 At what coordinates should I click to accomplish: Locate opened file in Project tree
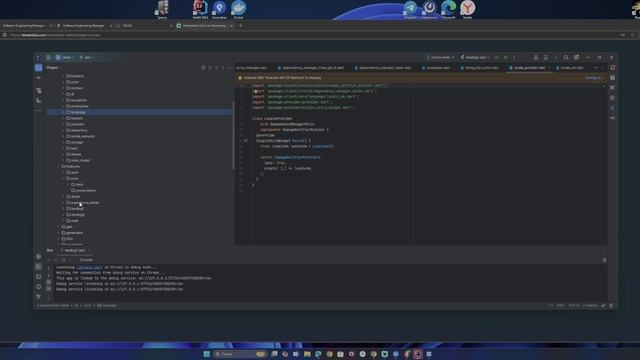click(x=203, y=68)
